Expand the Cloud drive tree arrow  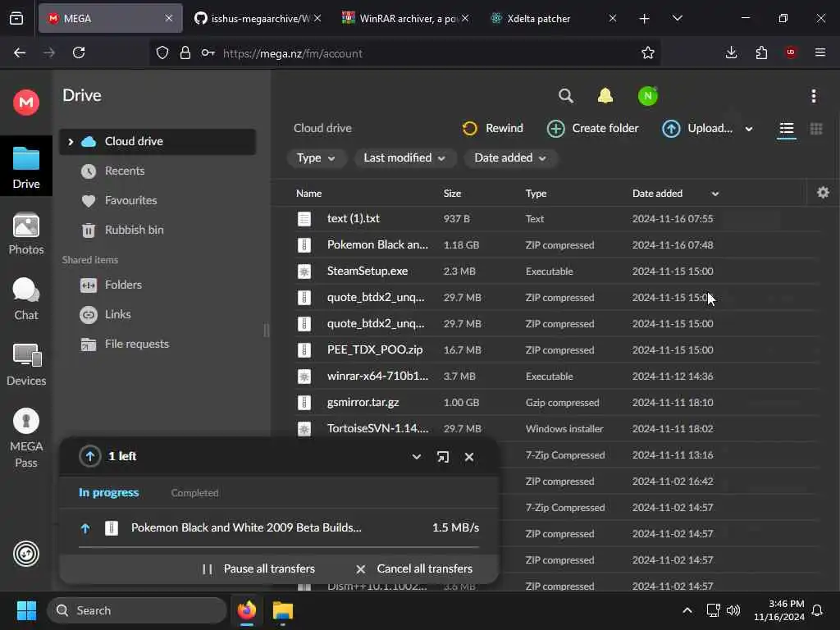click(x=71, y=142)
